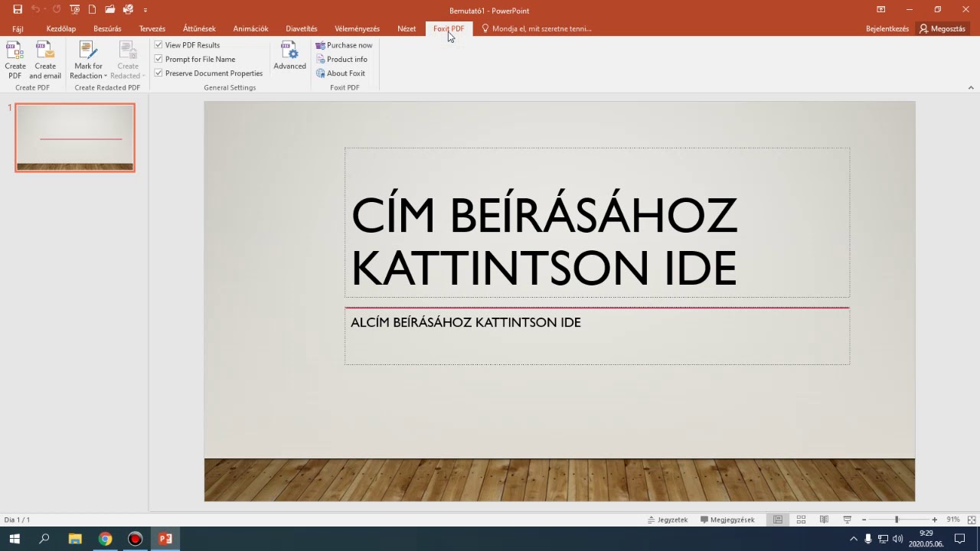Click the Open folder icon in Quick Access
The image size is (980, 551).
pyautogui.click(x=110, y=10)
